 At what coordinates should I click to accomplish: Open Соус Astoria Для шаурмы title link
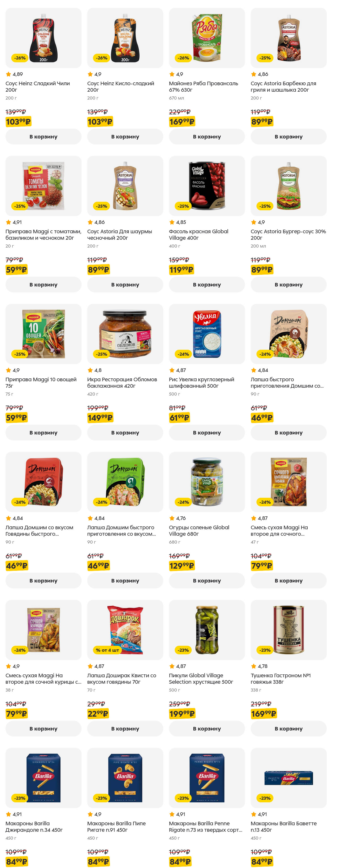[x=120, y=234]
